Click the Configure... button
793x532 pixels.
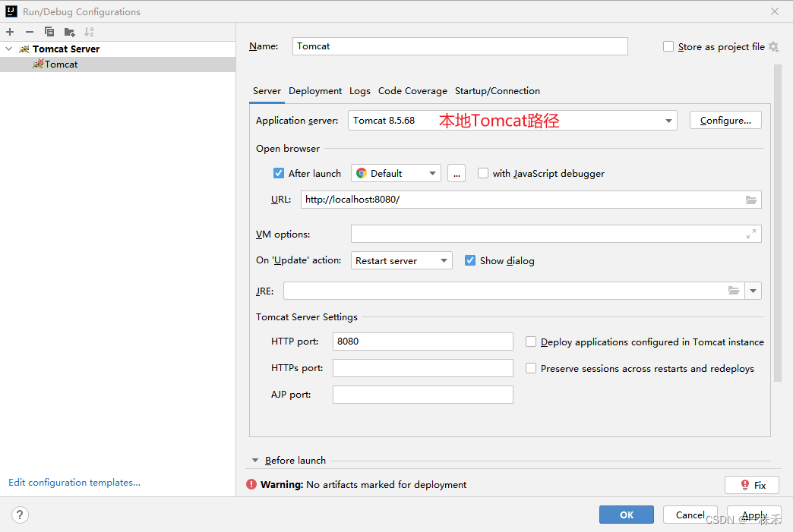click(x=725, y=120)
